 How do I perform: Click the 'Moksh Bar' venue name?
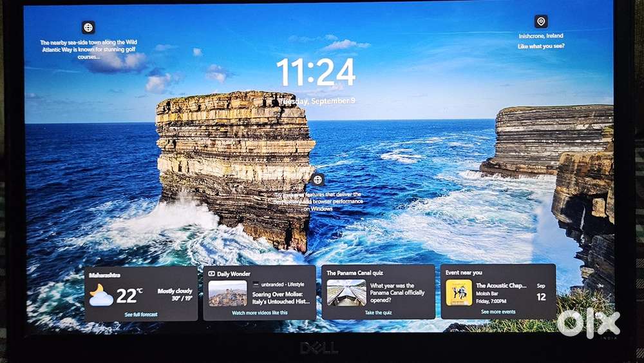click(487, 293)
